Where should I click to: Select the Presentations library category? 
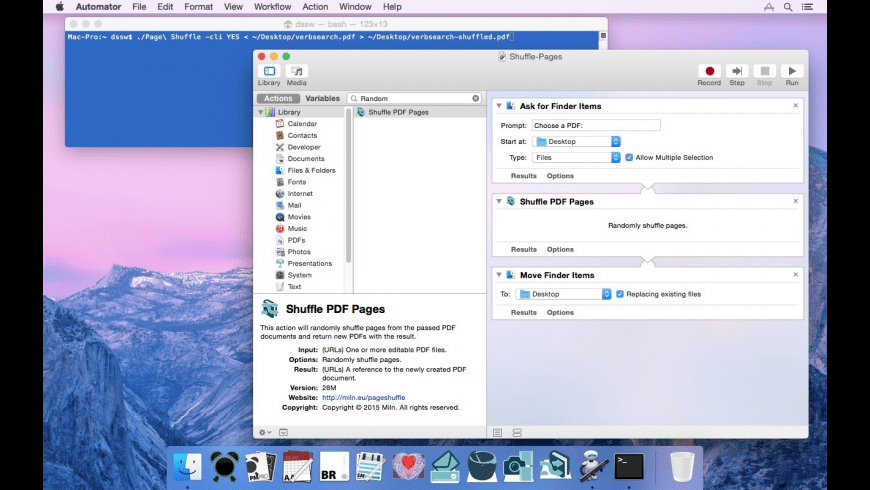click(x=310, y=264)
